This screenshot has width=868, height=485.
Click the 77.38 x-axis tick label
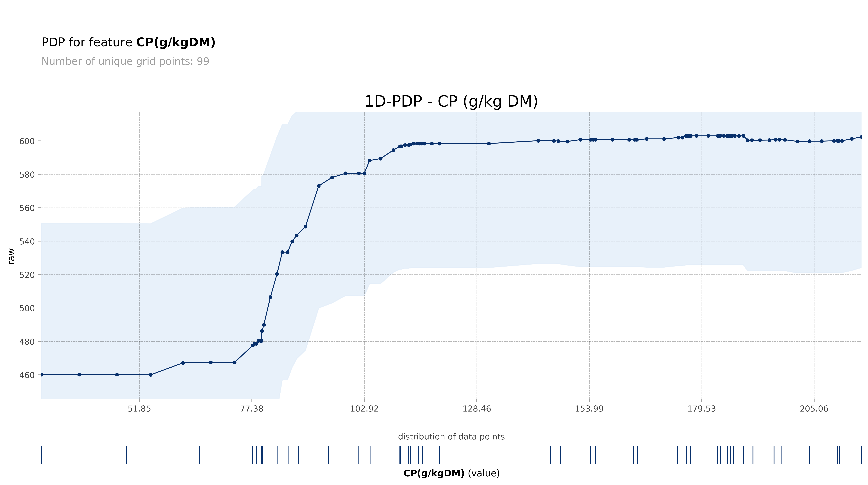(x=252, y=409)
